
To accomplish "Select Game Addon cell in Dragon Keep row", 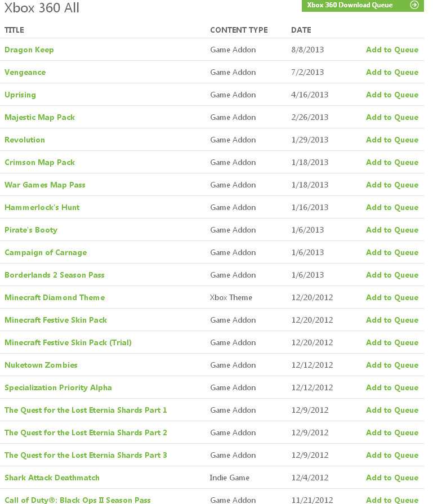I will pyautogui.click(x=233, y=50).
